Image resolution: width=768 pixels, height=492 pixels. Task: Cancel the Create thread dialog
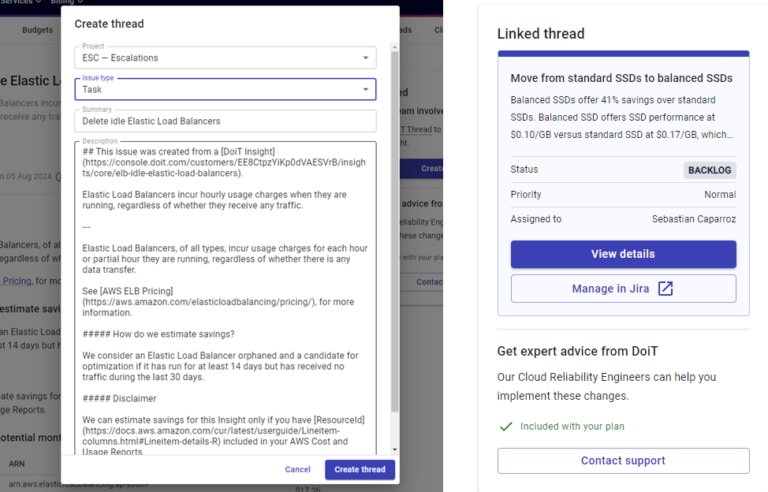(x=297, y=469)
